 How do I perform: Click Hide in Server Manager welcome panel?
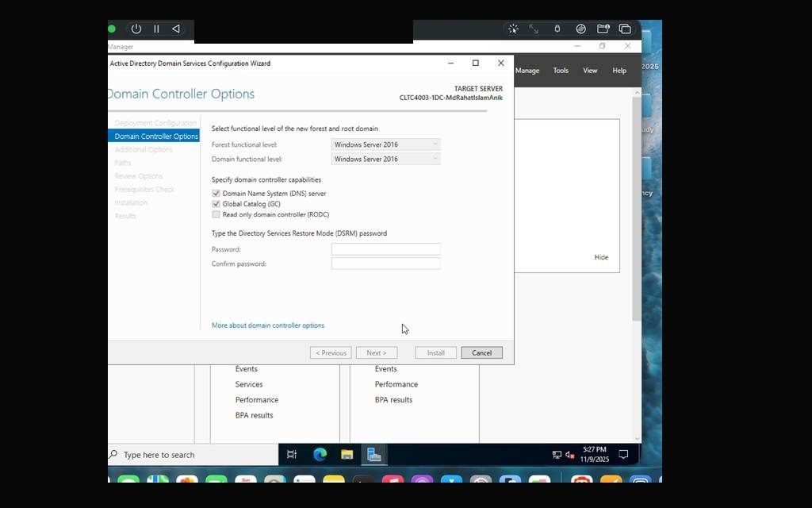coord(601,257)
